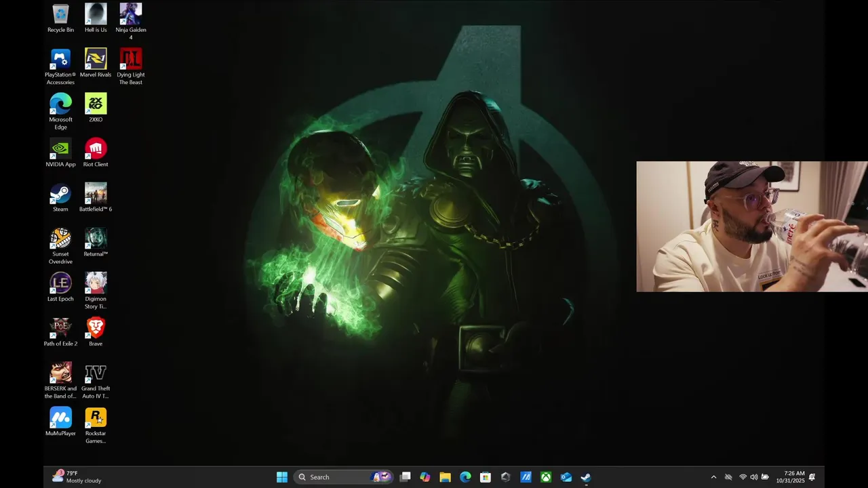Open the Xbox app from the taskbar
This screenshot has height=488, width=868.
[546, 477]
